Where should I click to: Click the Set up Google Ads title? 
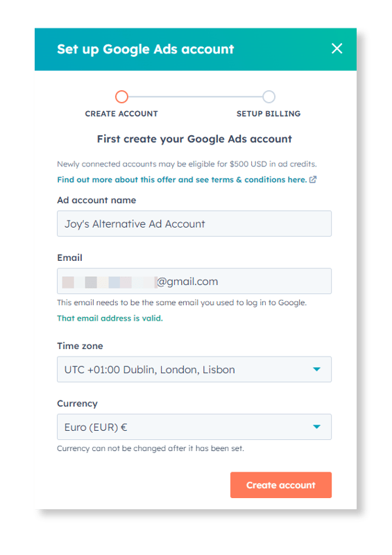tap(146, 49)
